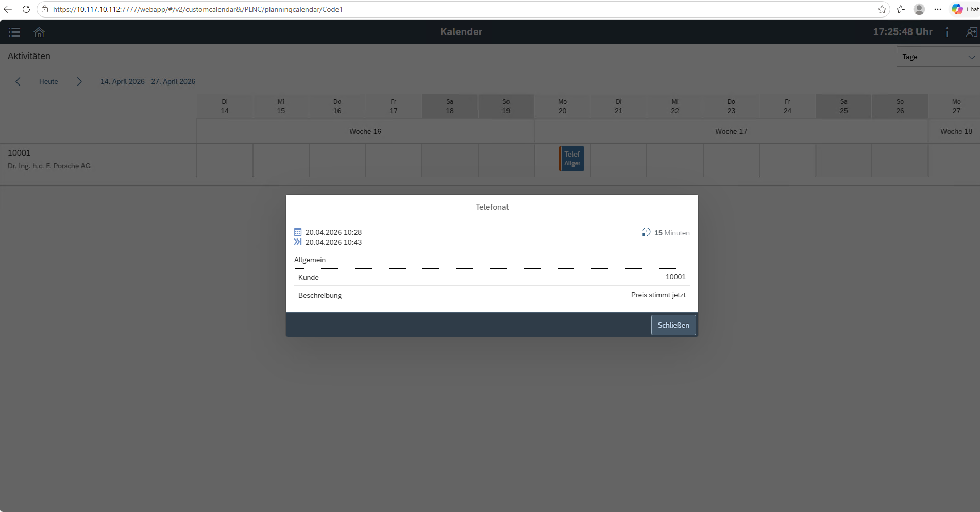
Task: Click the Kalender page title
Action: coord(461,32)
